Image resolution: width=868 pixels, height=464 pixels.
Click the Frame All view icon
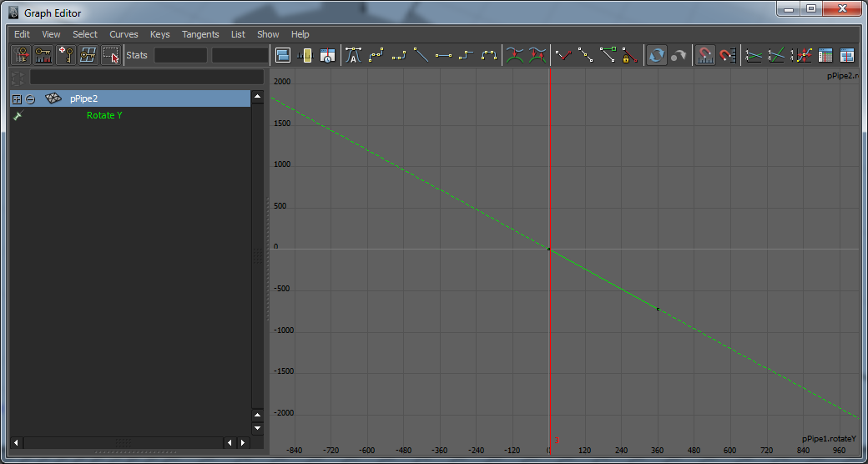click(283, 56)
